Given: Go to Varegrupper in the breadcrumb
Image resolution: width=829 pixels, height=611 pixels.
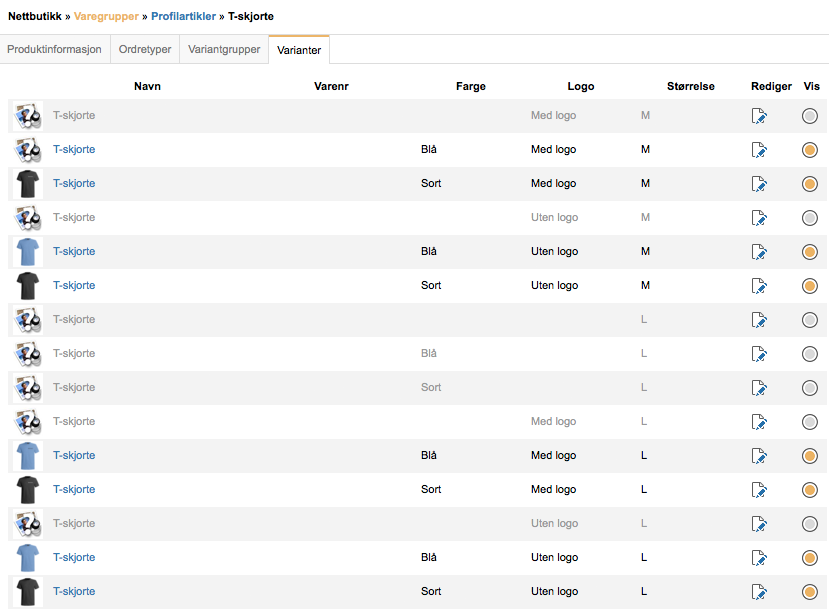Looking at the screenshot, I should click(x=106, y=16).
